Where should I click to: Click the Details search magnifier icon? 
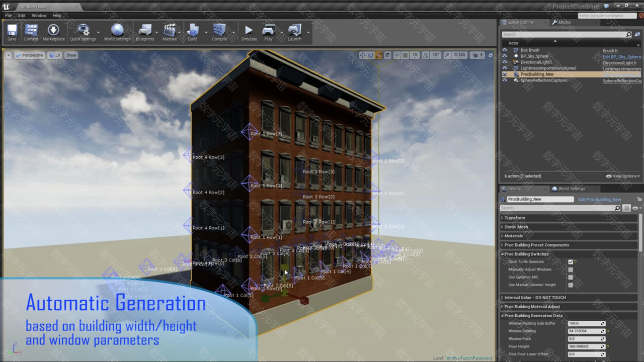(617, 208)
